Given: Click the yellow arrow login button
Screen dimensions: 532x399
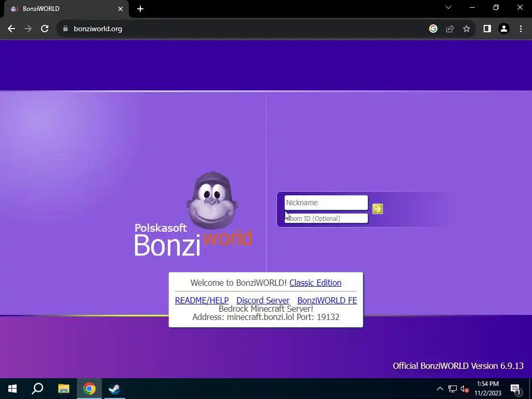Looking at the screenshot, I should pos(378,209).
